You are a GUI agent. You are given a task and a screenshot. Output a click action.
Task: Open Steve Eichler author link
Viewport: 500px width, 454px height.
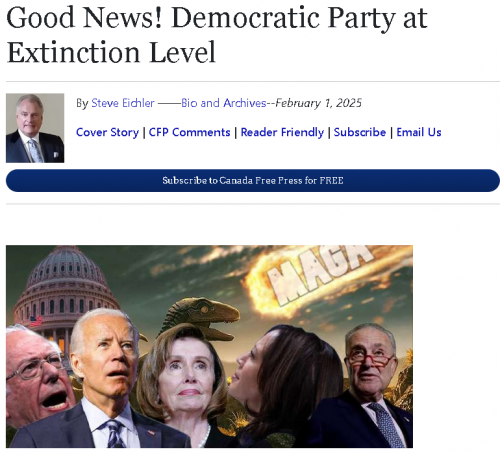point(123,103)
